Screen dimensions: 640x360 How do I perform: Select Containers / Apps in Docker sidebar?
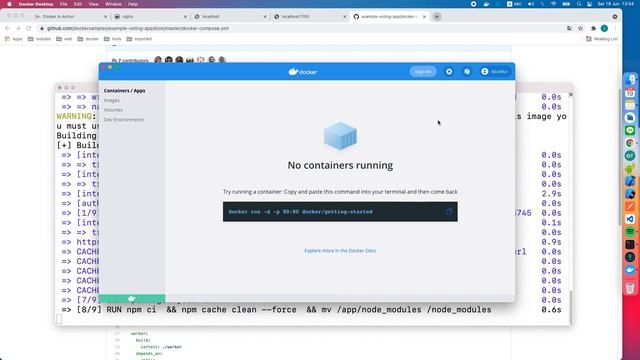[124, 91]
